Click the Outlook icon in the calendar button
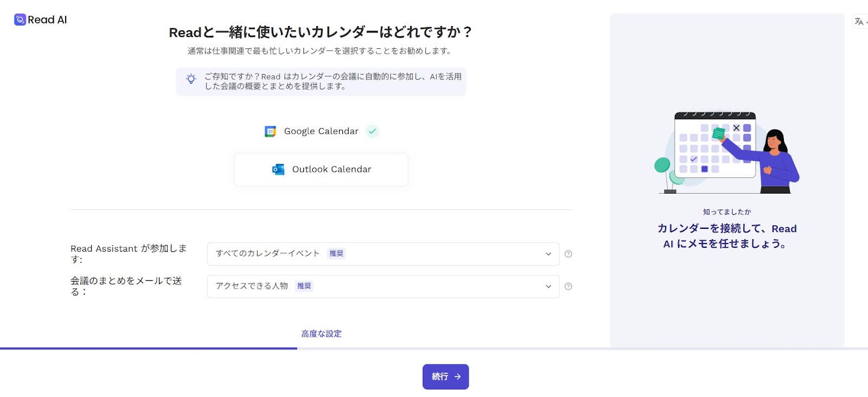 click(x=278, y=169)
